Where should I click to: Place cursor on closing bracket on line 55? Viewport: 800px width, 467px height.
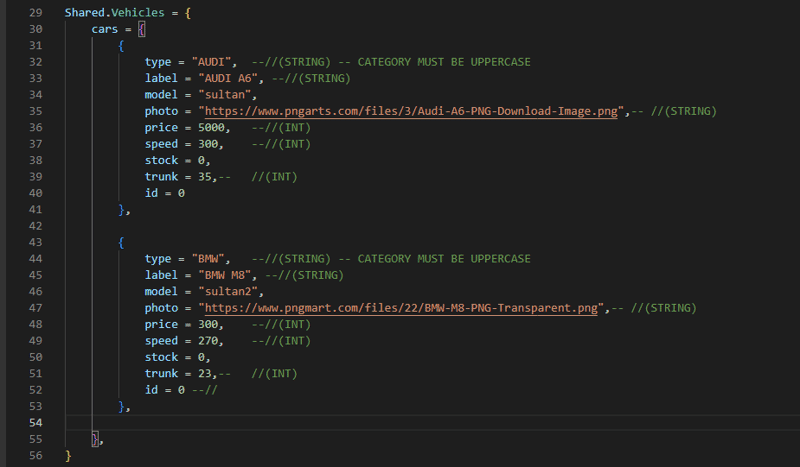95,439
